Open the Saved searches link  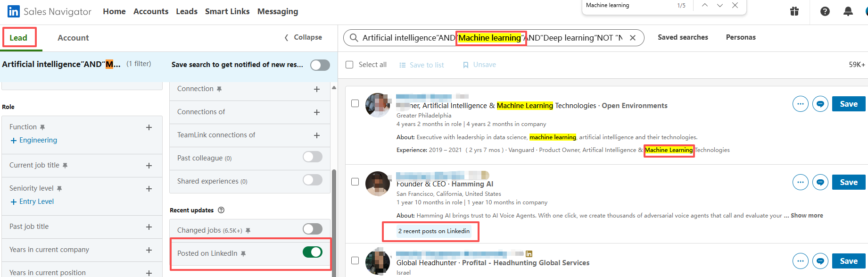683,37
